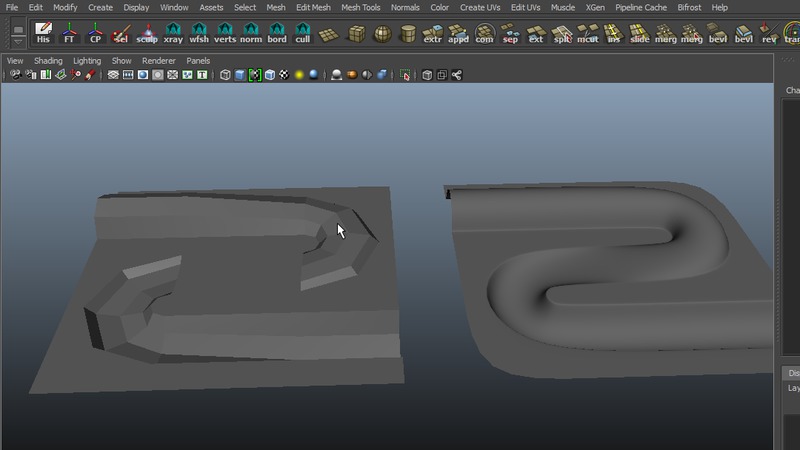Select the sculp (sculpt) shelf tool
Image resolution: width=800 pixels, height=450 pixels.
[x=147, y=33]
